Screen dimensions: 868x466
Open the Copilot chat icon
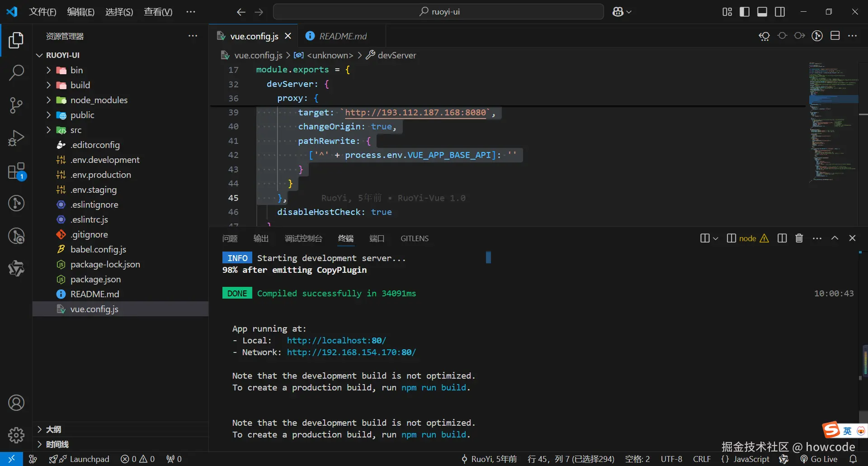click(622, 12)
